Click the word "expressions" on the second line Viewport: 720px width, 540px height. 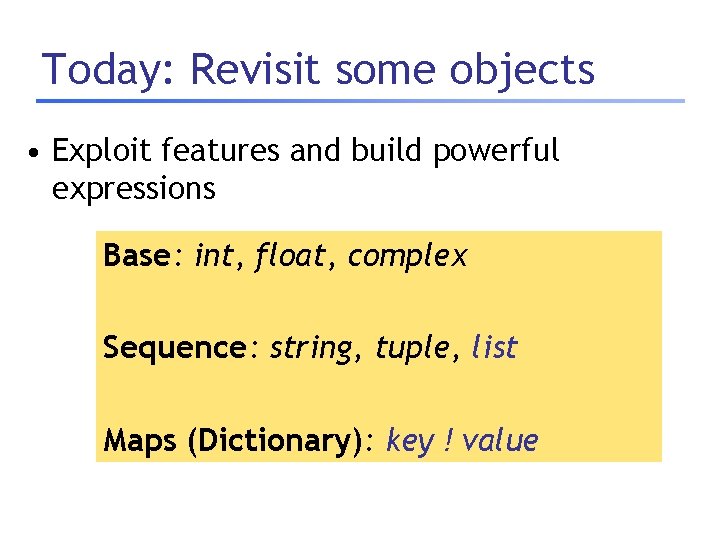point(133,188)
